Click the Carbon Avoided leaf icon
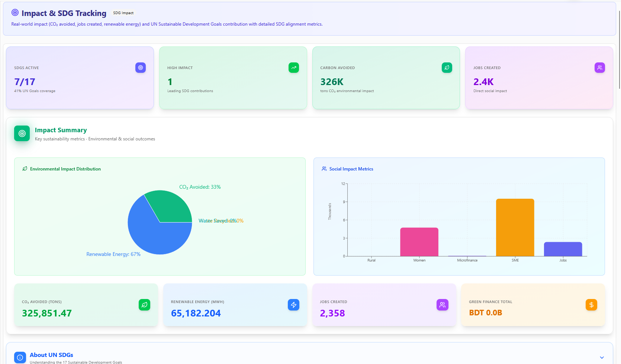The width and height of the screenshot is (621, 364). [x=447, y=68]
